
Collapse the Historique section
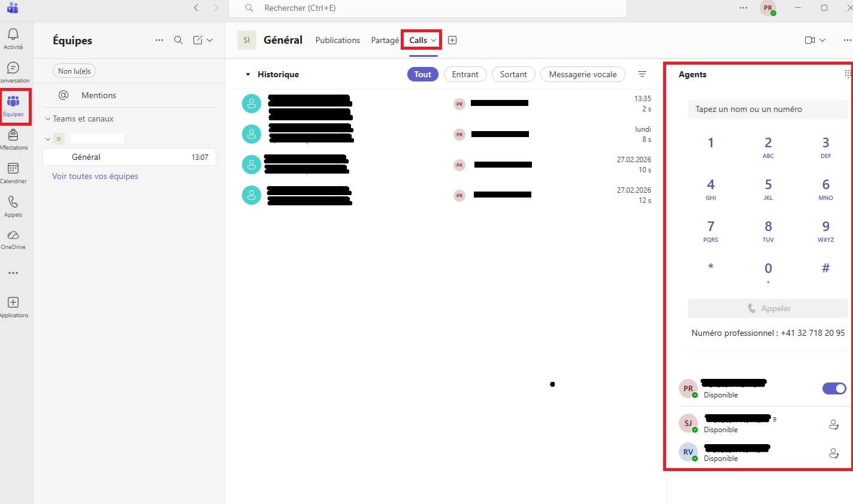coord(248,75)
